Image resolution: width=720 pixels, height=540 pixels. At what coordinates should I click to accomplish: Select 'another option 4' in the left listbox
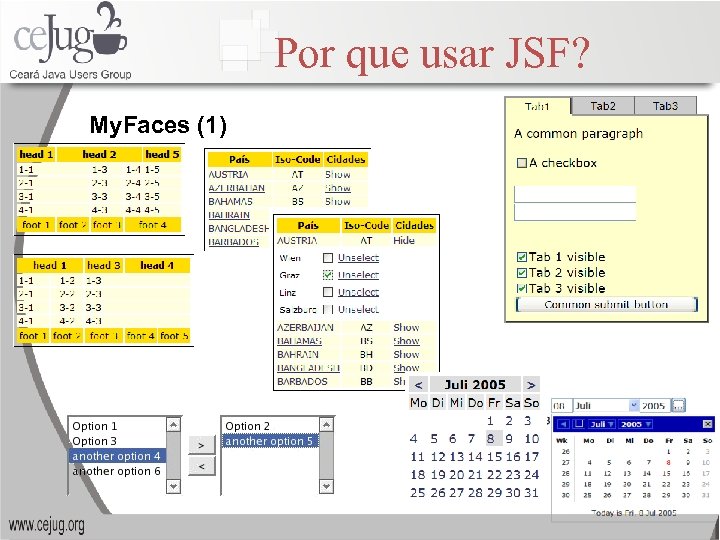point(117,456)
